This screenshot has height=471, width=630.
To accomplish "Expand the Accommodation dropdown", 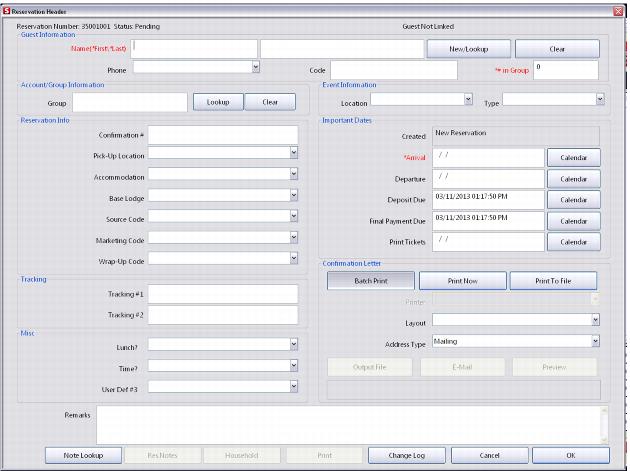I will [x=294, y=174].
